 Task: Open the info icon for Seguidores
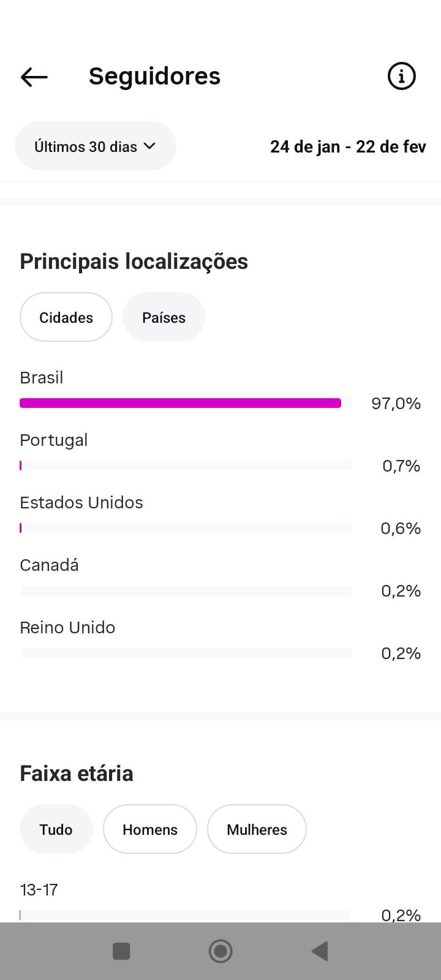click(x=401, y=77)
